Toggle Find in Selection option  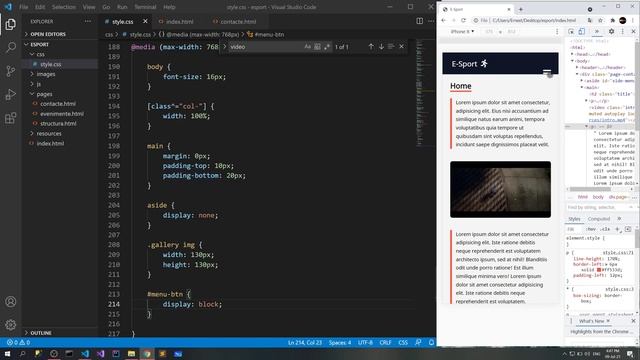click(x=391, y=47)
